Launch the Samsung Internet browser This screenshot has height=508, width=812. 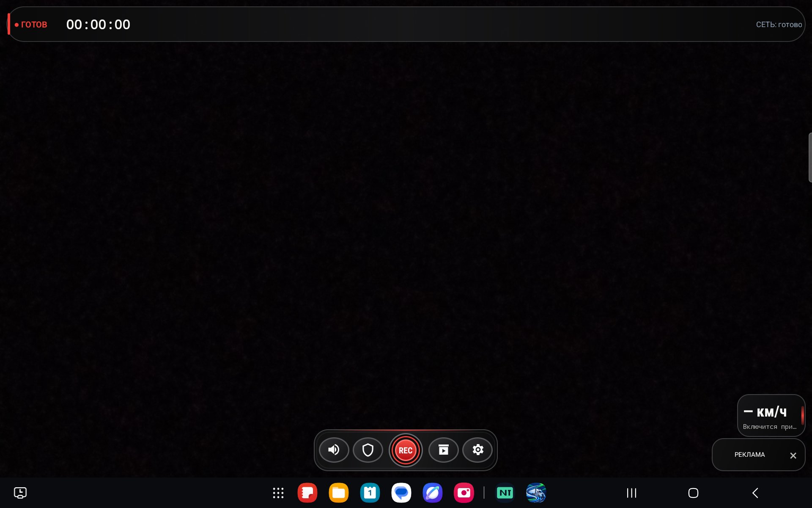(433, 493)
